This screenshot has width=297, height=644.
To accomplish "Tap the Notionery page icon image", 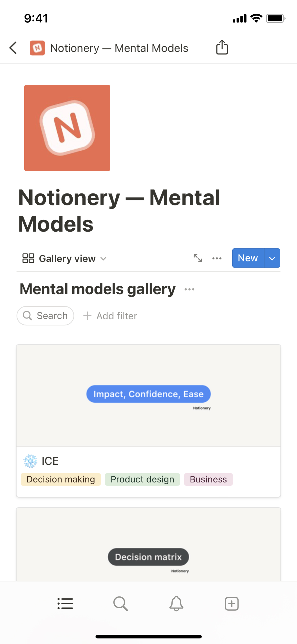I will (x=67, y=128).
